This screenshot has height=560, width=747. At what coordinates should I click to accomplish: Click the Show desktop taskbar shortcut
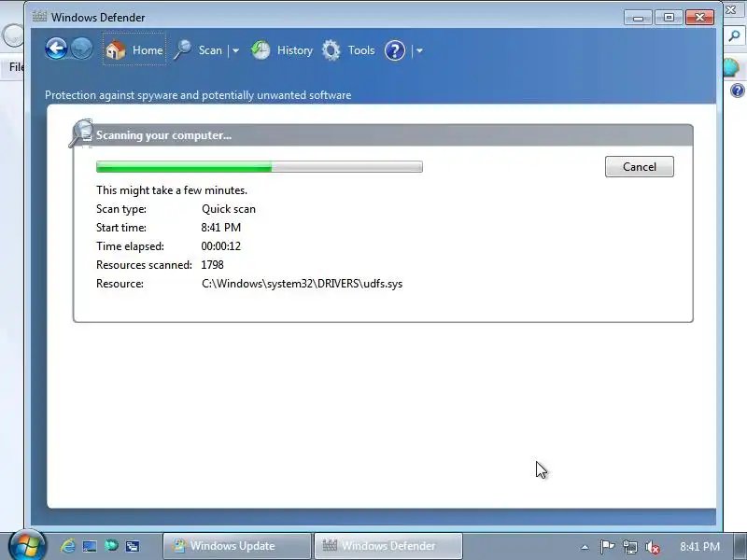click(90, 546)
